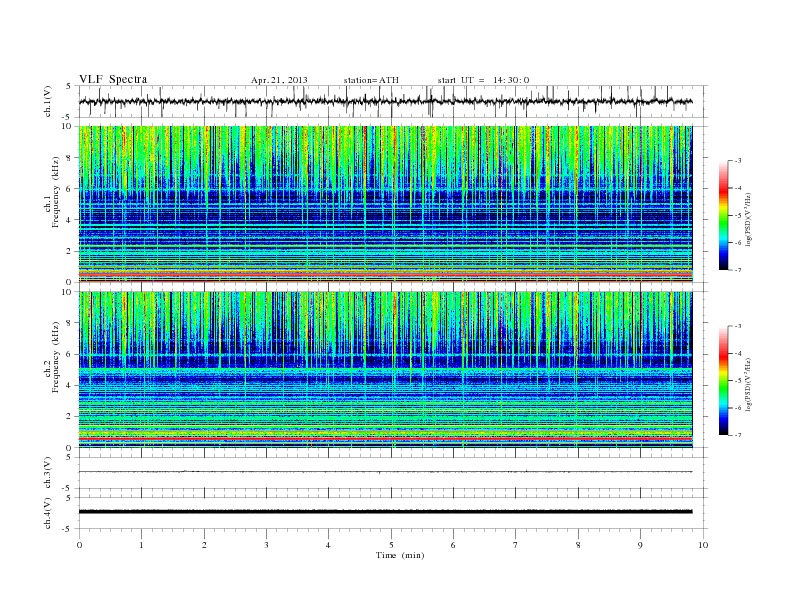The image size is (792, 612).
Task: Click the ch.3 voltage trace line
Action: [385, 472]
